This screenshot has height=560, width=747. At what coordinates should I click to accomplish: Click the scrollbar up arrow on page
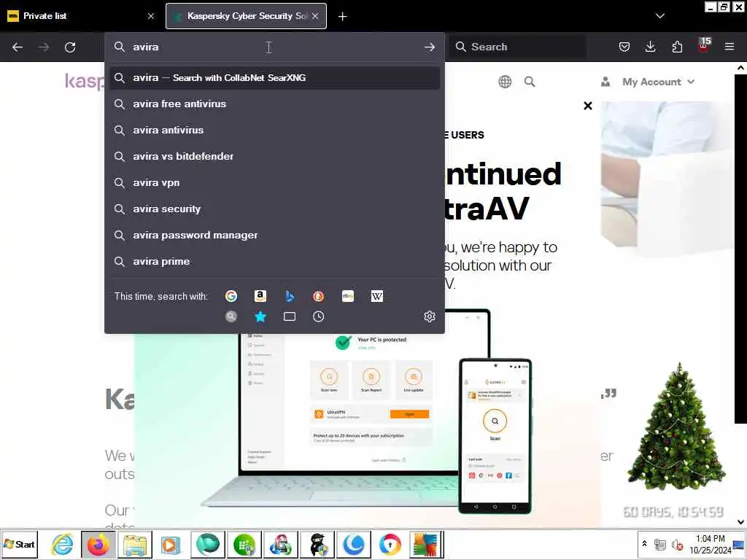[741, 68]
